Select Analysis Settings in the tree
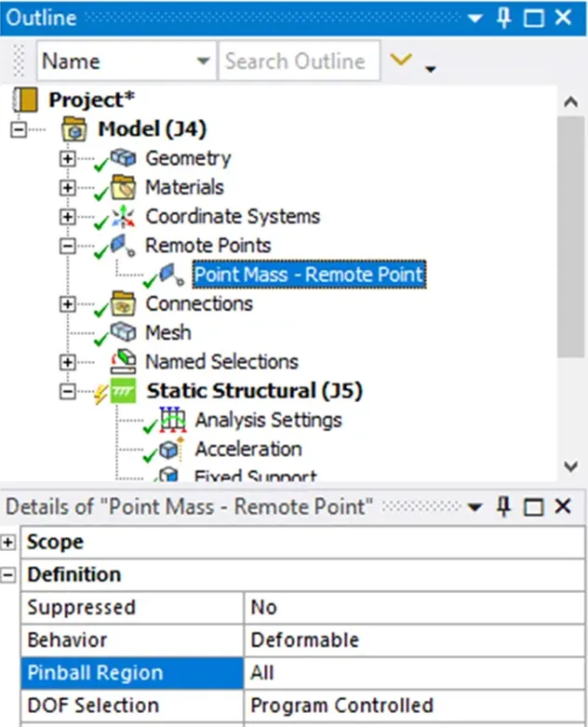588x727 pixels. [268, 420]
